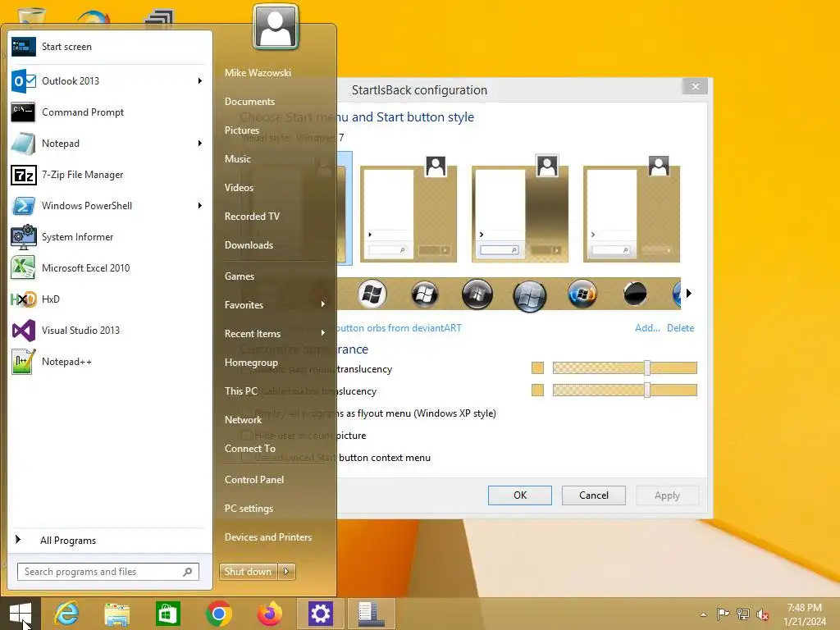Select the rightmost Start menu style thumbnail

click(x=631, y=208)
